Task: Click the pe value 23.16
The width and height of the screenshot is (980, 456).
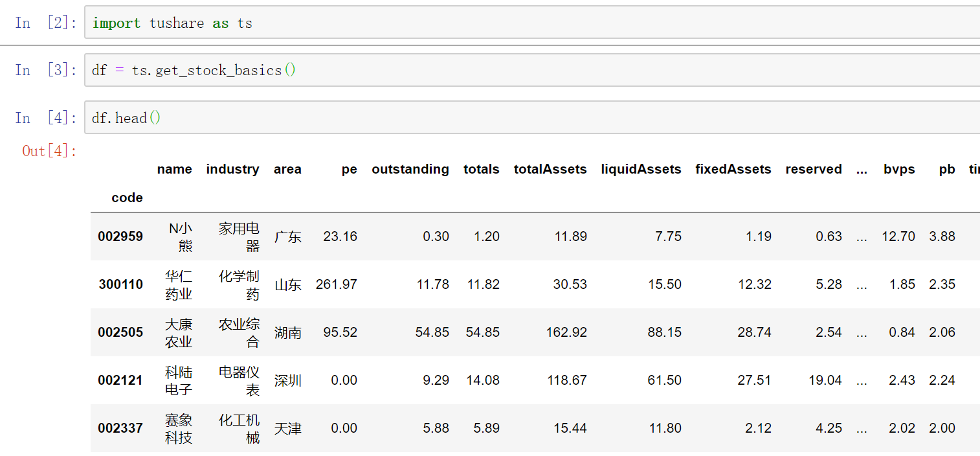Action: [x=340, y=236]
